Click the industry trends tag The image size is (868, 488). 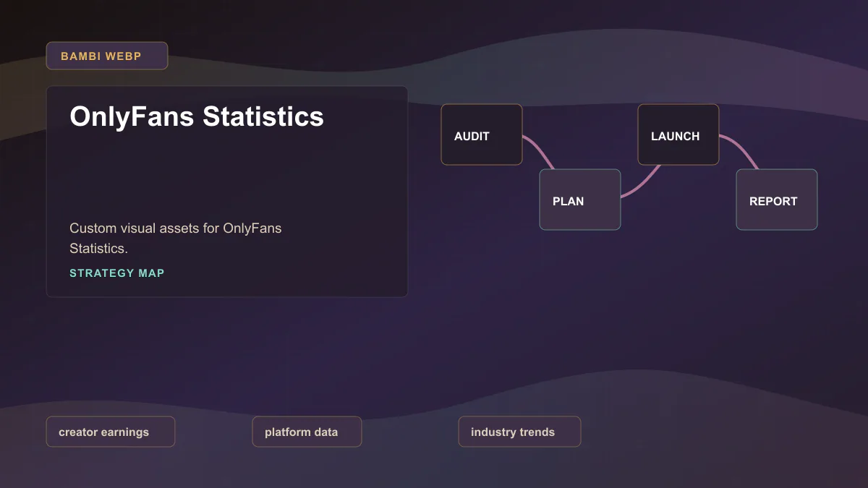[x=519, y=432]
